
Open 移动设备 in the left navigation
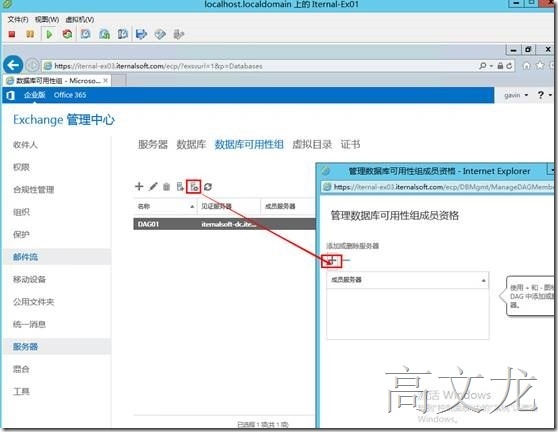30,279
